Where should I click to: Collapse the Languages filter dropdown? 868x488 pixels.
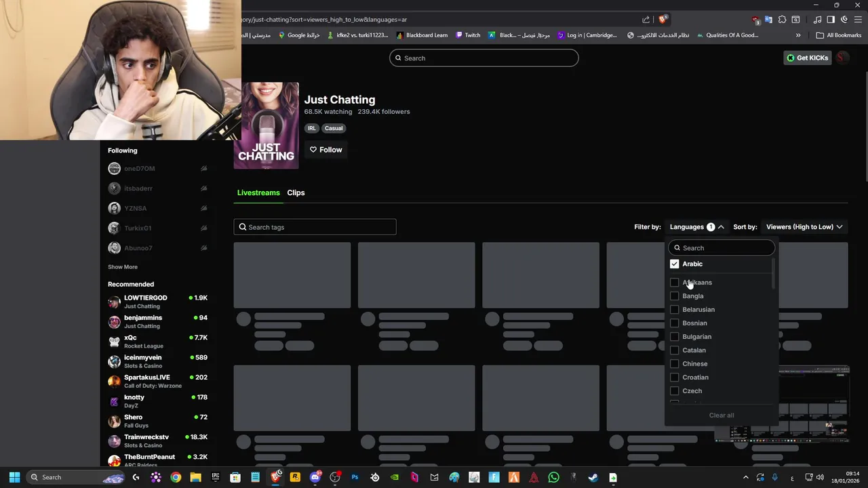[696, 227]
